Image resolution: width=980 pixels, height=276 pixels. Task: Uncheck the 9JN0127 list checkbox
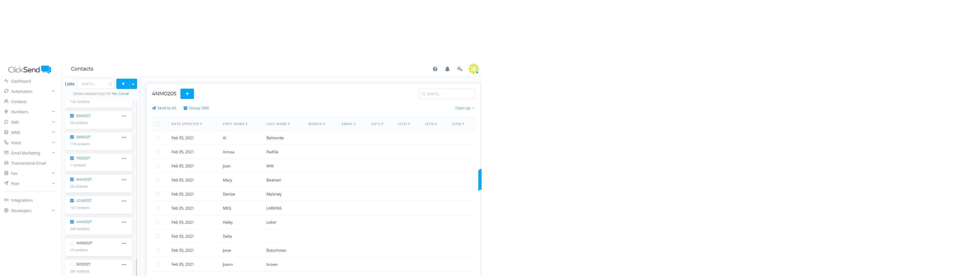click(x=72, y=116)
